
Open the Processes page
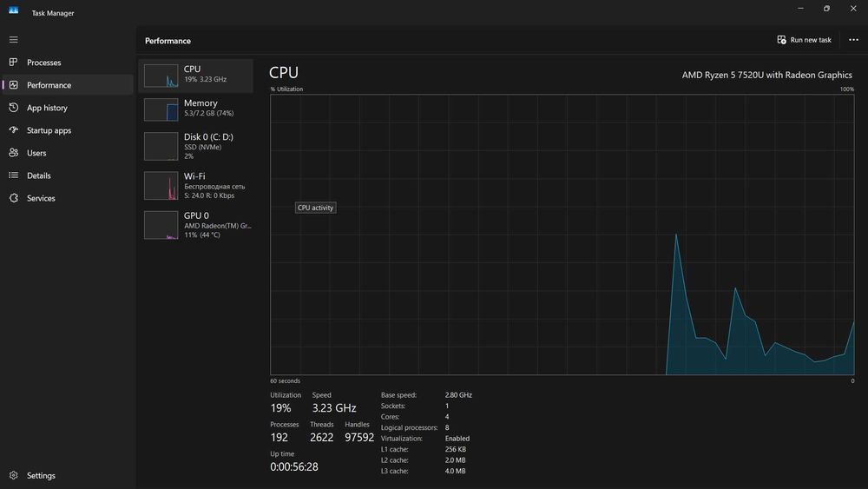point(68,63)
